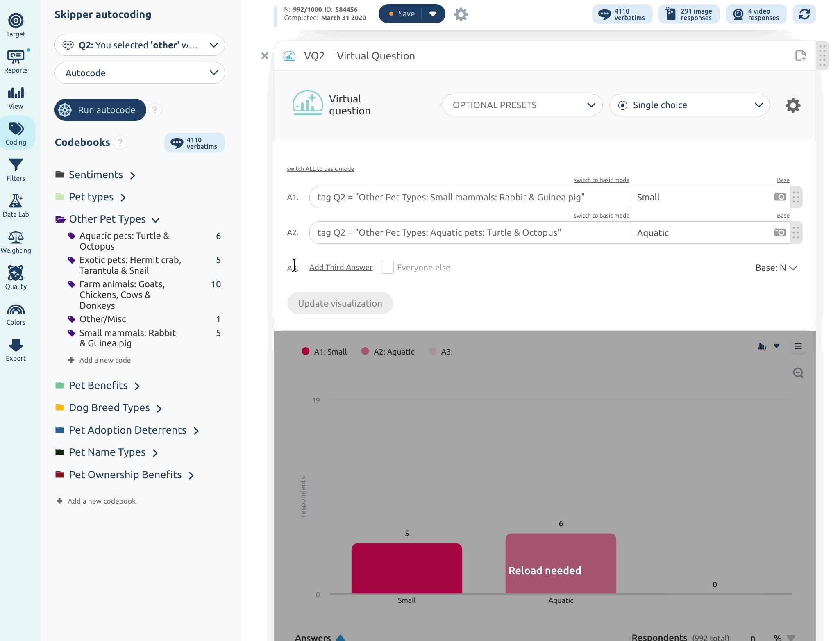
Task: Open Run autocode help question mark
Action: (154, 110)
